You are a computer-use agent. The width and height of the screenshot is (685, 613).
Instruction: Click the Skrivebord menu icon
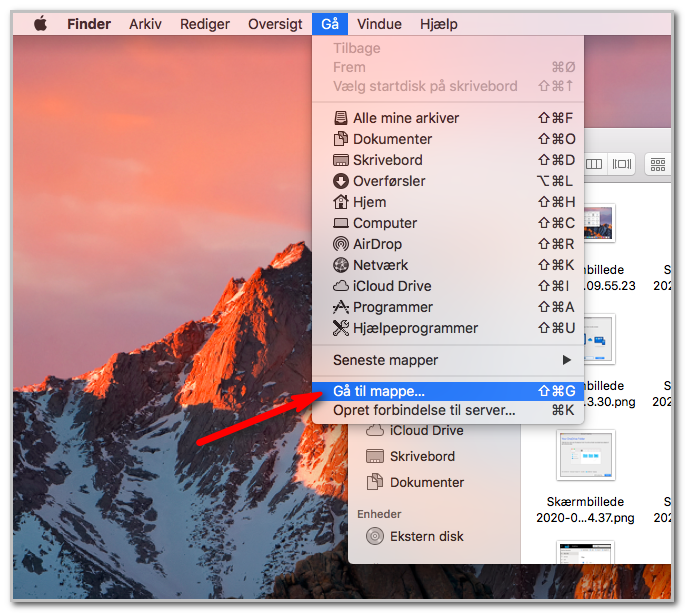(341, 160)
